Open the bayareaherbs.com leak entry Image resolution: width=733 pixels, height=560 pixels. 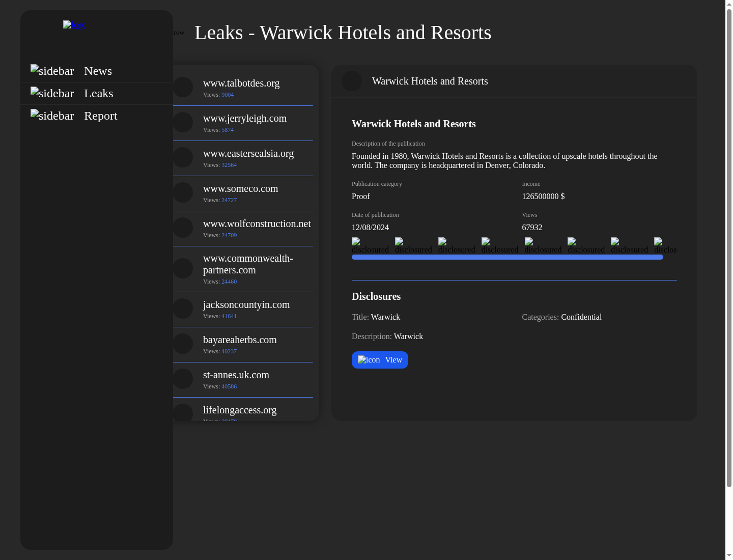pyautogui.click(x=243, y=345)
